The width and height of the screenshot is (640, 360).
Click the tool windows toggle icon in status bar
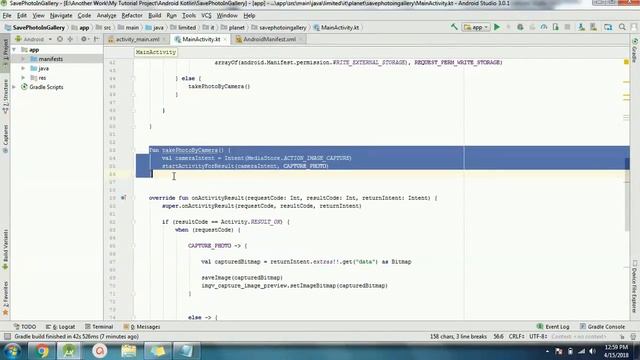[7, 336]
